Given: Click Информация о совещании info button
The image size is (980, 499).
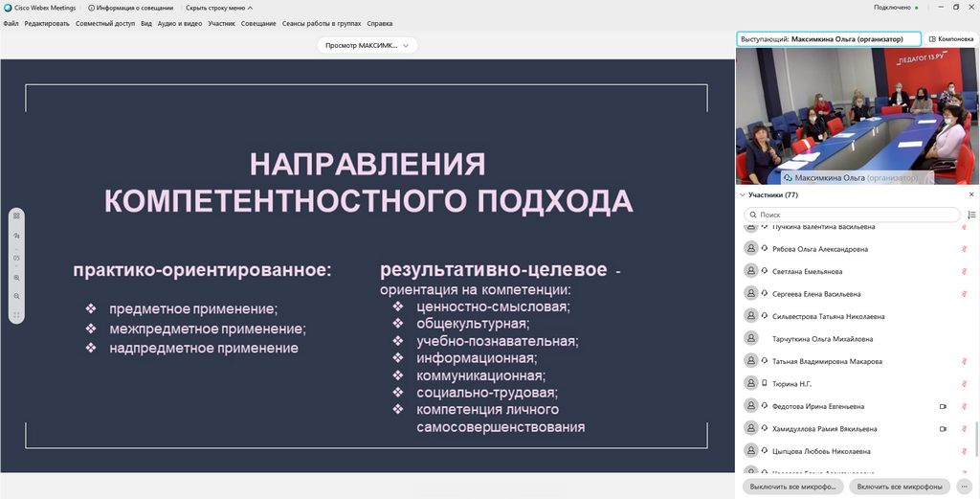Looking at the screenshot, I should click(x=131, y=7).
